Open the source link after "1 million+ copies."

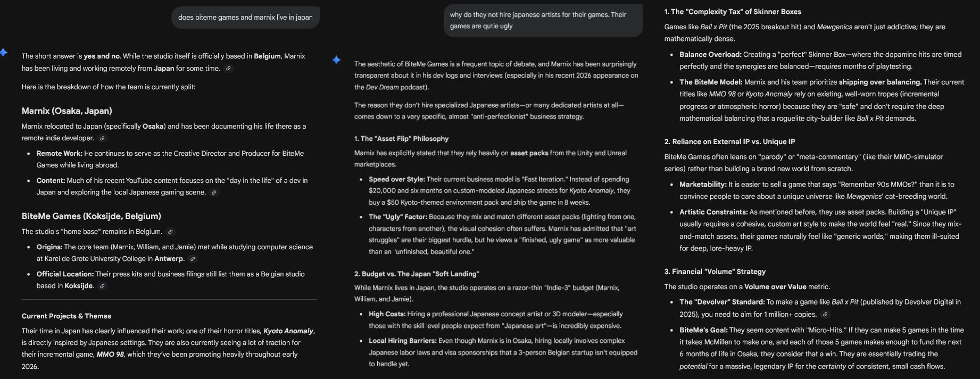(x=826, y=315)
